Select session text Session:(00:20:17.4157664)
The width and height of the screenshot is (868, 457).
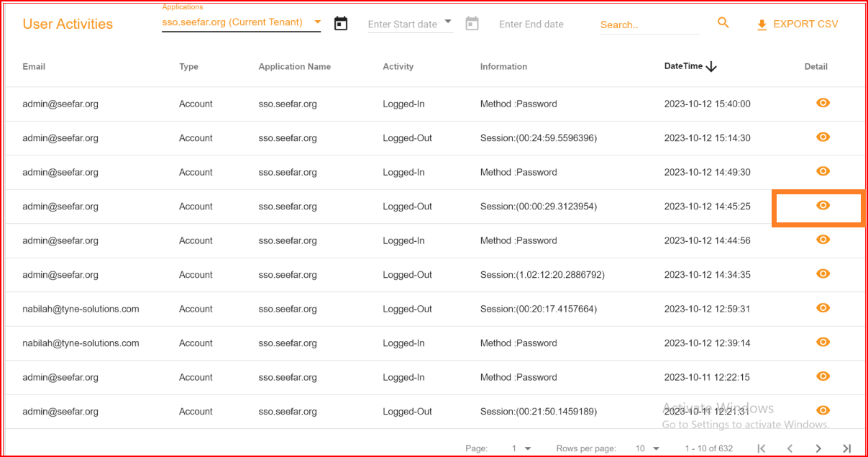pyautogui.click(x=539, y=309)
